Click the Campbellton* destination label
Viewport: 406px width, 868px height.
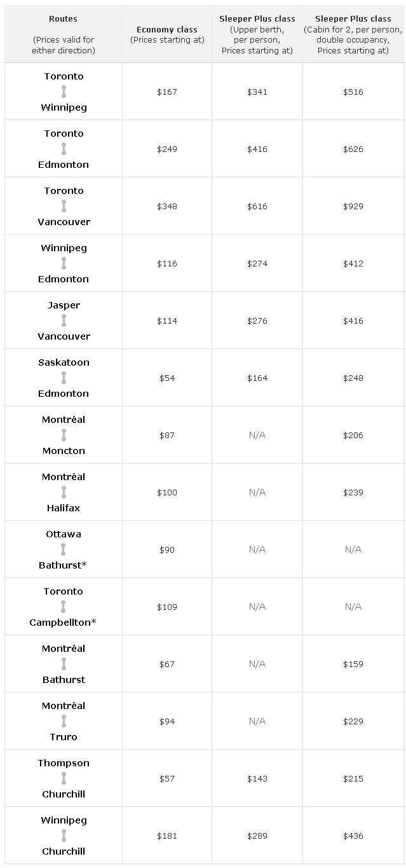(x=64, y=622)
